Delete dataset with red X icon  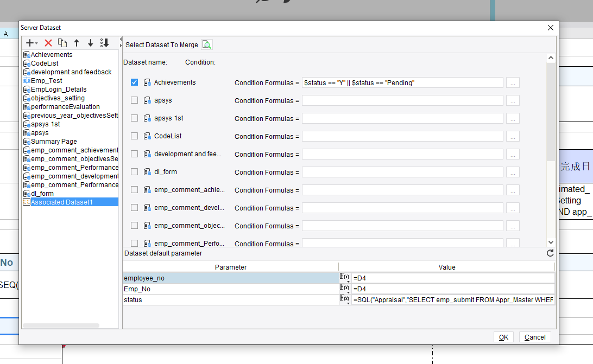[x=48, y=43]
